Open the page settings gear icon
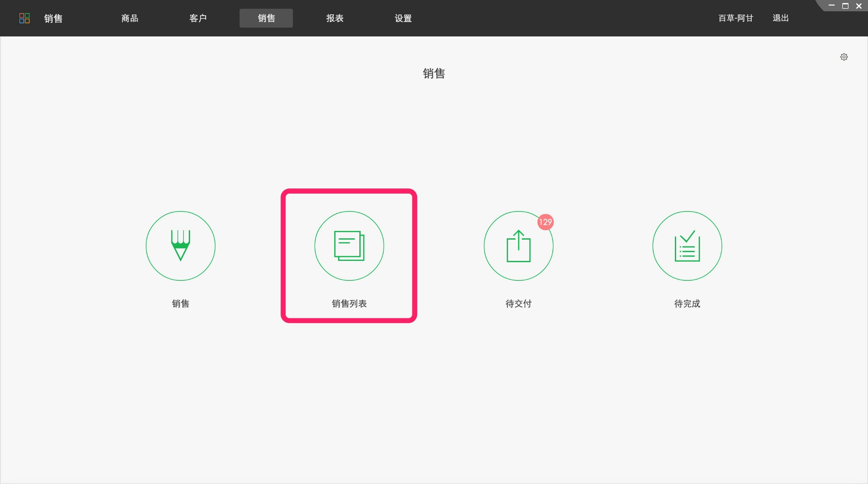Viewport: 868px width, 484px height. (844, 57)
